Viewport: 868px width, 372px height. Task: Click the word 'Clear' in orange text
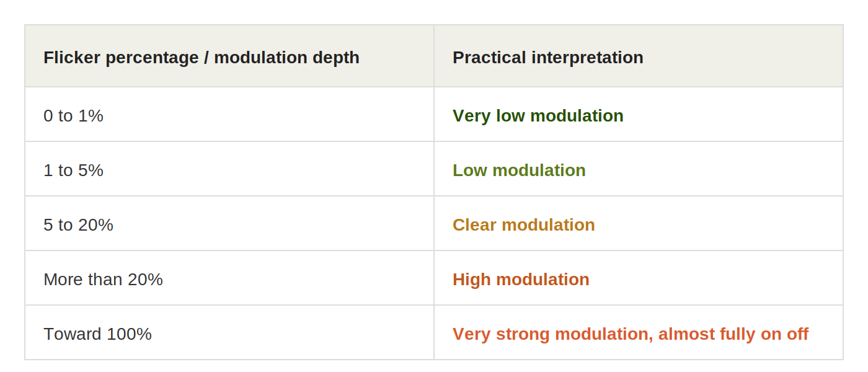[475, 225]
